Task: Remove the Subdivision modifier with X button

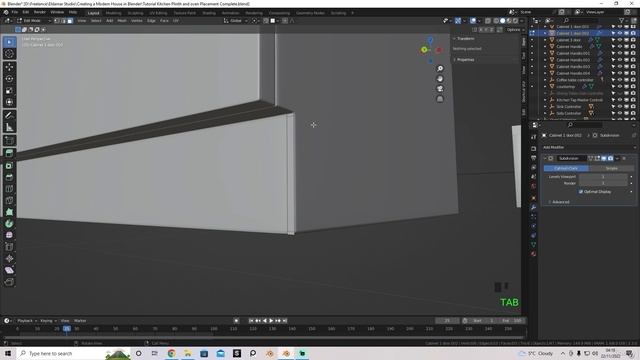Action: pos(624,158)
